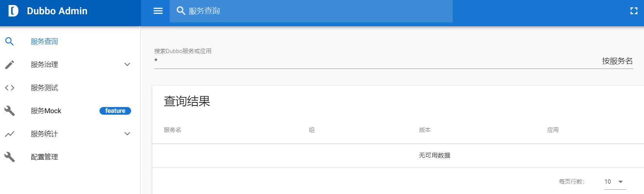Expand the 服务治理 chevron
The image size is (644, 194).
pos(127,64)
